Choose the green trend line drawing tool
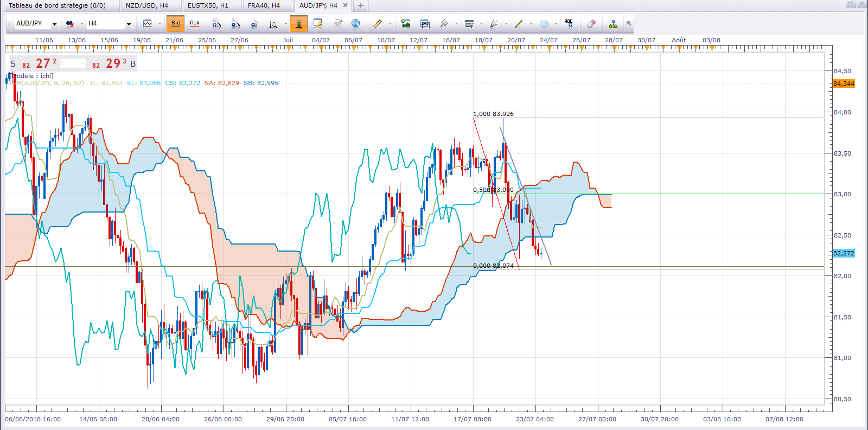This screenshot has height=430, width=868. coord(519,23)
